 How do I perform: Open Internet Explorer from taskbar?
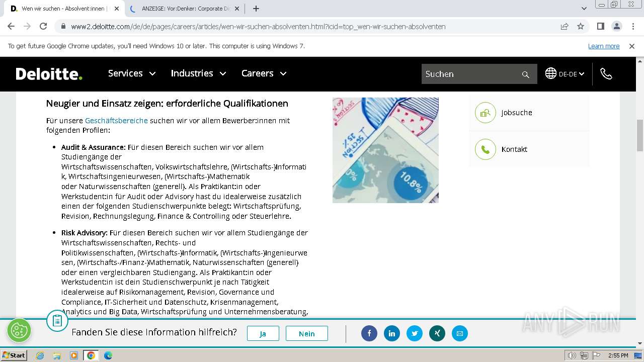40,355
